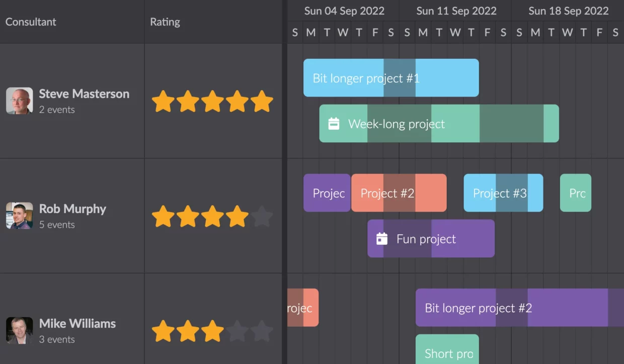This screenshot has width=624, height=364.
Task: Open the Bit longer project #2 event
Action: (x=520, y=308)
